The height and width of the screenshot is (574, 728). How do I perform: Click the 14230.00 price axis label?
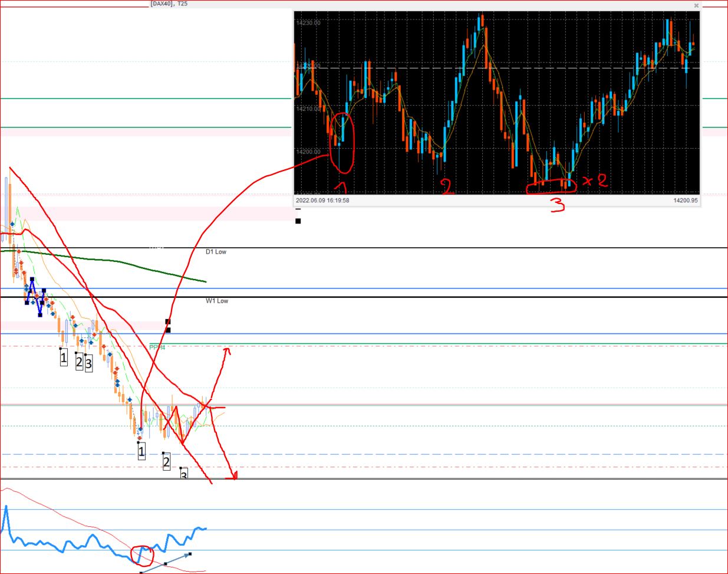[309, 23]
